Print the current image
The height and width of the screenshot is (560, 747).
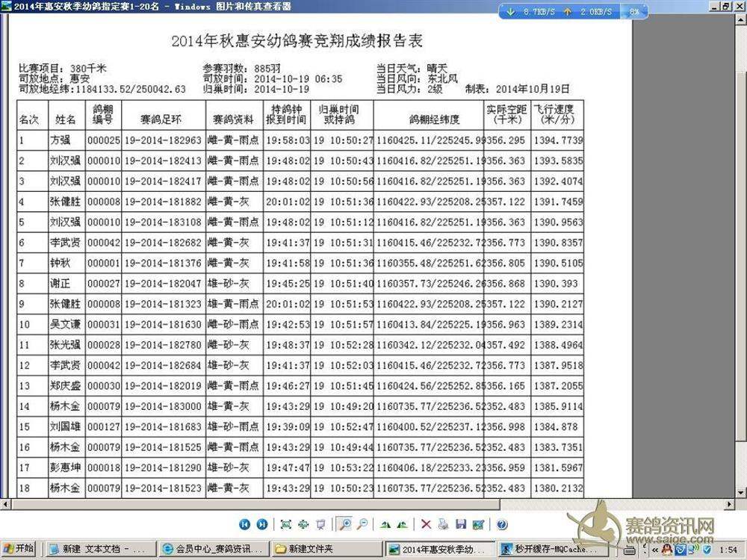tap(443, 524)
